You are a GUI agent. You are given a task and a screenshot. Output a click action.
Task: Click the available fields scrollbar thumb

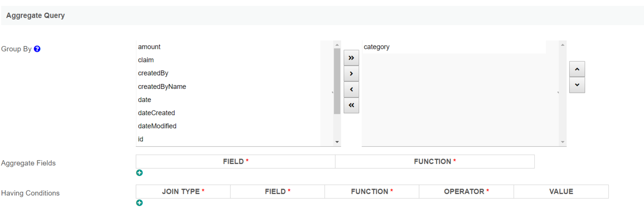[337, 81]
